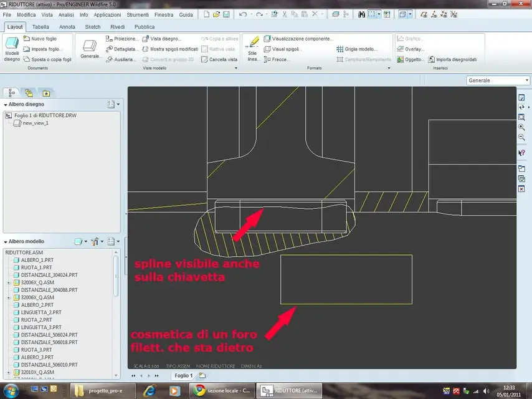The image size is (532, 399).
Task: Expand the Formato group arrow
Action: 389,68
